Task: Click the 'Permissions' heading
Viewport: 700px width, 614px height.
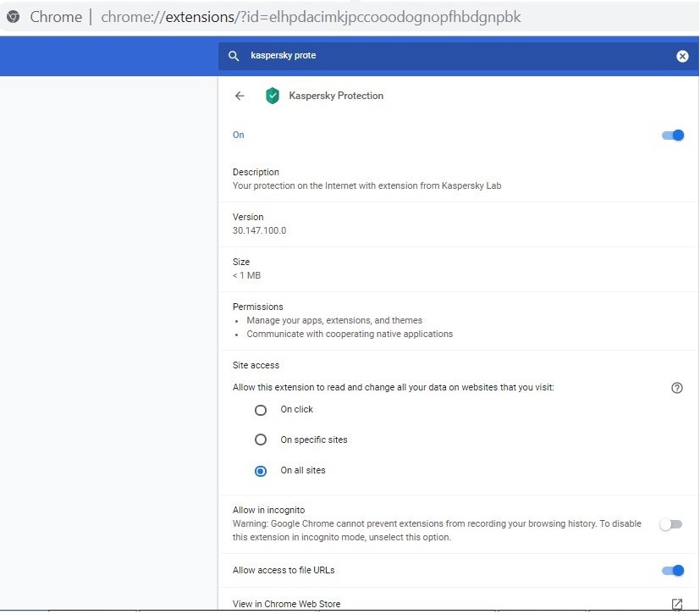Action: [257, 307]
